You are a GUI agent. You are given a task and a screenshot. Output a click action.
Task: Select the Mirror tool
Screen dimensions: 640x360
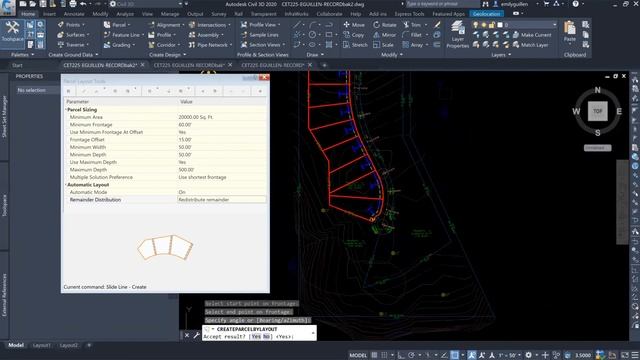coord(384,35)
